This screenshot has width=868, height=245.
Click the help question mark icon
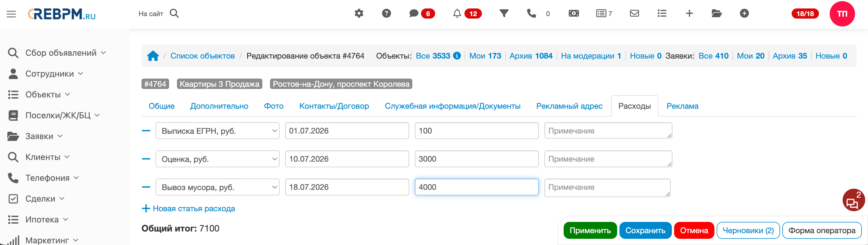(386, 14)
